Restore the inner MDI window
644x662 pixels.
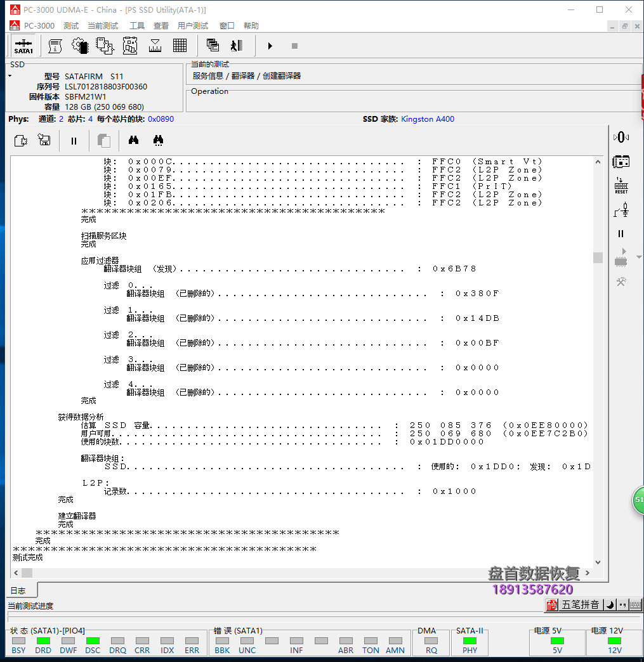pos(624,26)
